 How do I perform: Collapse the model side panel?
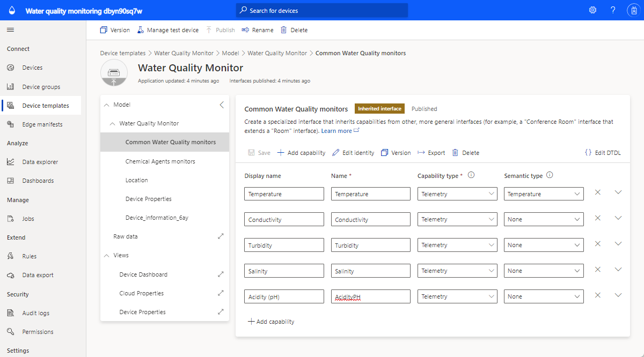click(x=222, y=105)
